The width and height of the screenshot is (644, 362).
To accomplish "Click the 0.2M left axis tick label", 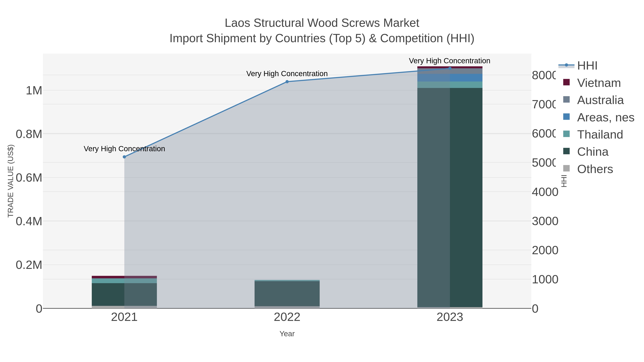I will click(x=29, y=265).
